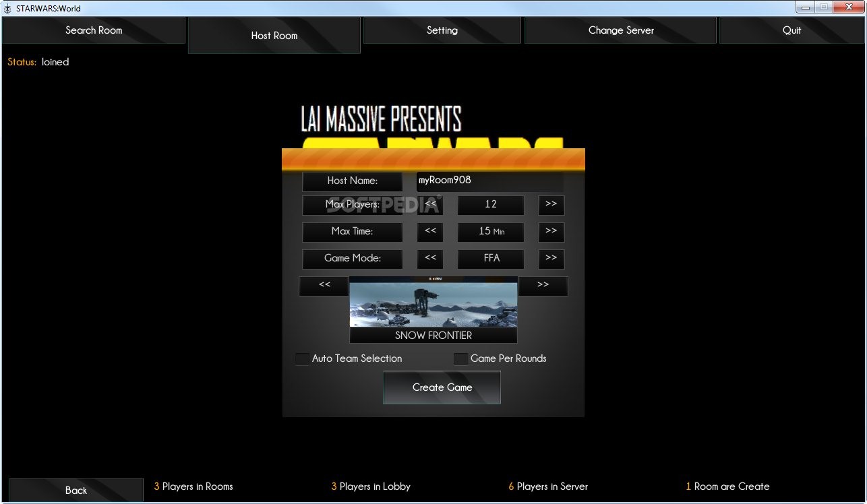The height and width of the screenshot is (504, 867).
Task: Decrease Max Time with the << arrow
Action: (x=430, y=232)
